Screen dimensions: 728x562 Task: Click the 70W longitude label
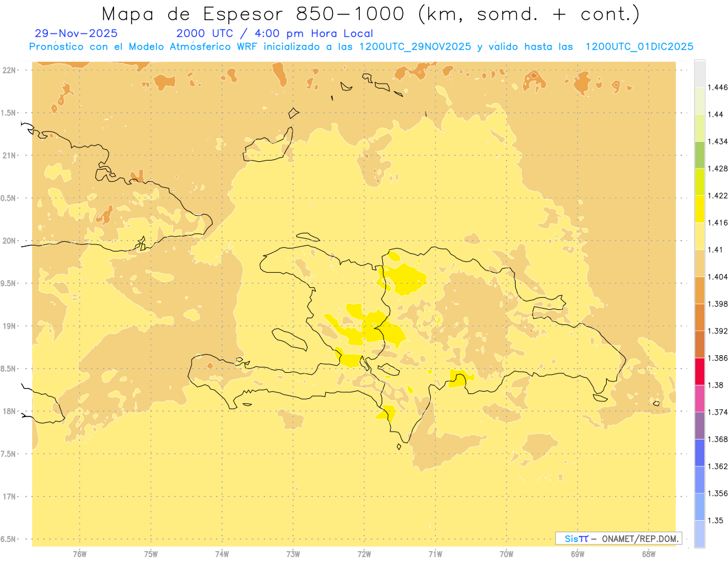pos(507,554)
